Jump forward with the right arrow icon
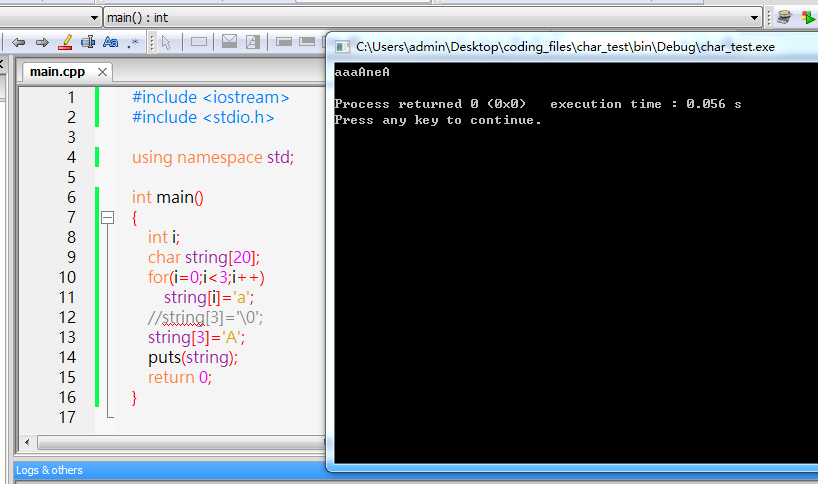 42,42
